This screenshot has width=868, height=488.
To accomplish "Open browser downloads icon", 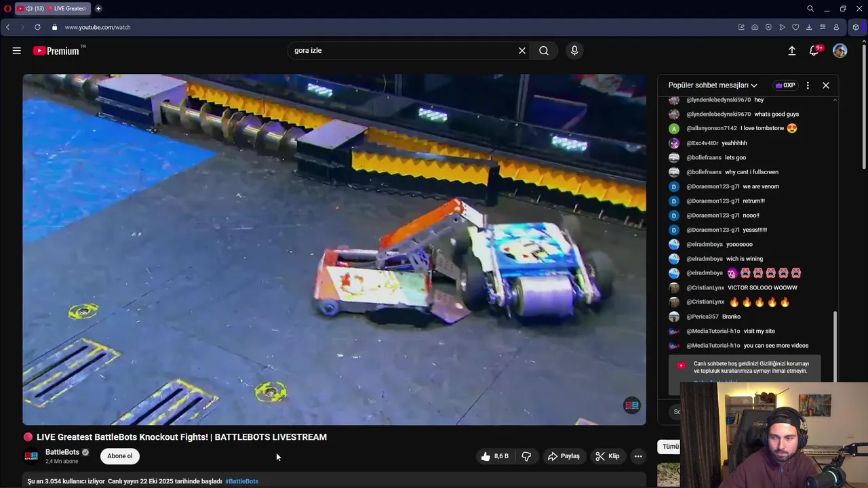I will click(x=809, y=27).
